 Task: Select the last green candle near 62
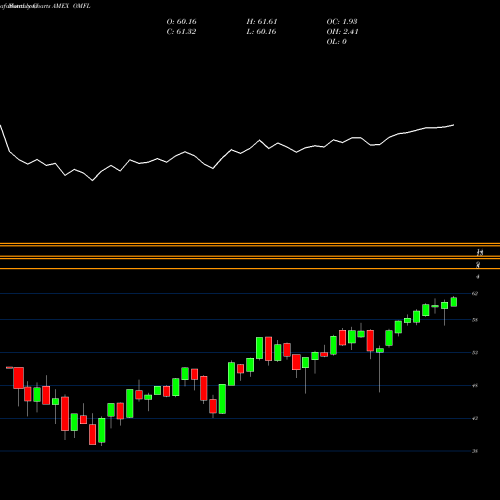click(x=454, y=302)
